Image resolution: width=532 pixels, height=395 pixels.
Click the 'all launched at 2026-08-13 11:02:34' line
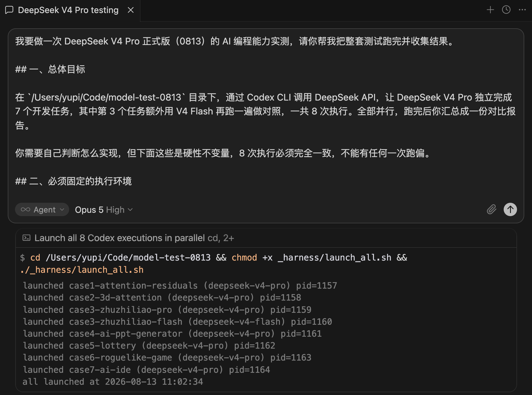pos(113,382)
